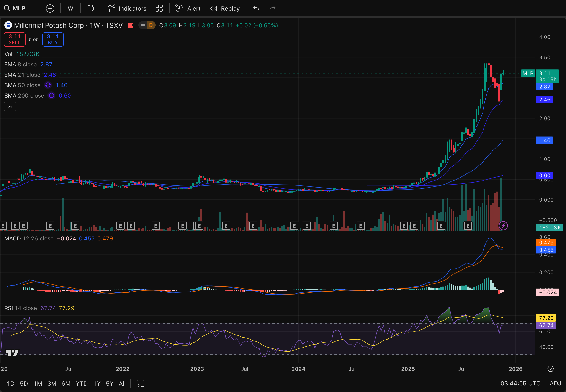Click the add symbol plus icon
The height and width of the screenshot is (392, 566).
(x=50, y=9)
